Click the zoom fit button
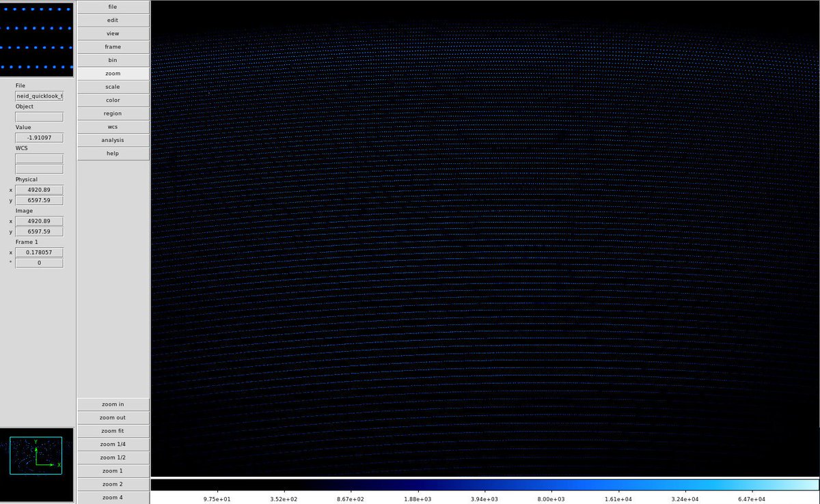 113,431
